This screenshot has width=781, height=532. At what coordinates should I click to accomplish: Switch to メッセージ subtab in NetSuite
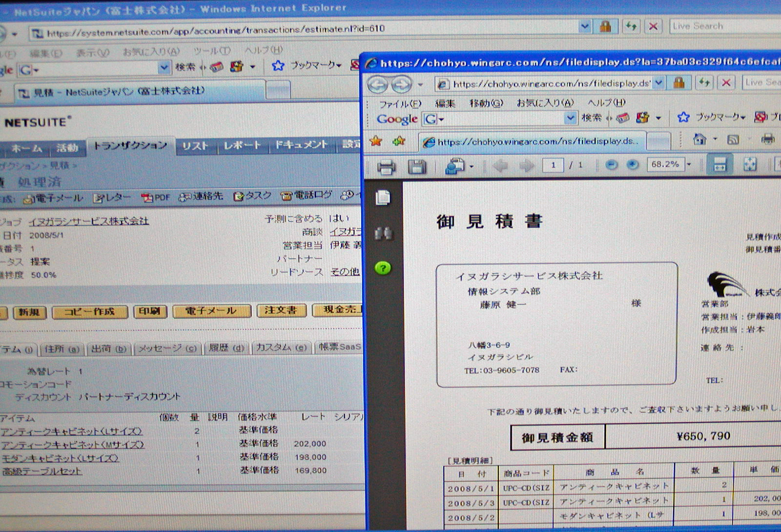(167, 348)
